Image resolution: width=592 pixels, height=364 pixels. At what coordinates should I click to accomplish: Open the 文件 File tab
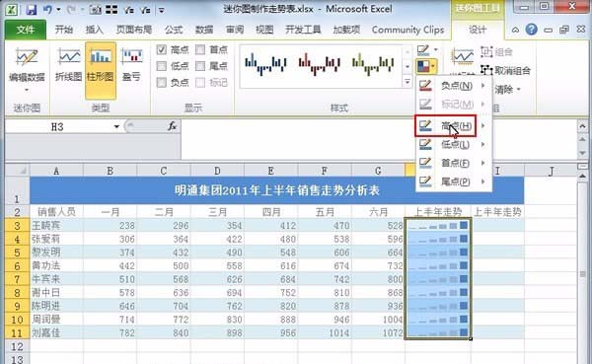tap(26, 30)
